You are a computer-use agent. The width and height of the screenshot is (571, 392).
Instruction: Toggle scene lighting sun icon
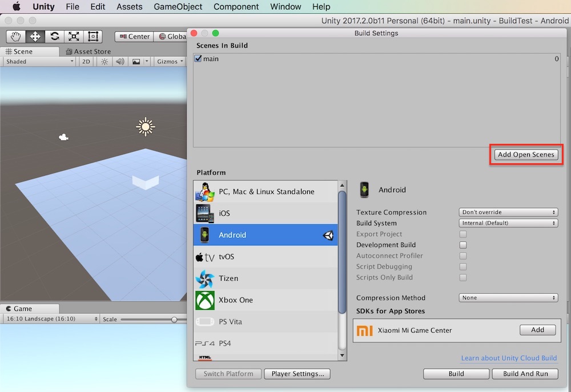pos(104,62)
